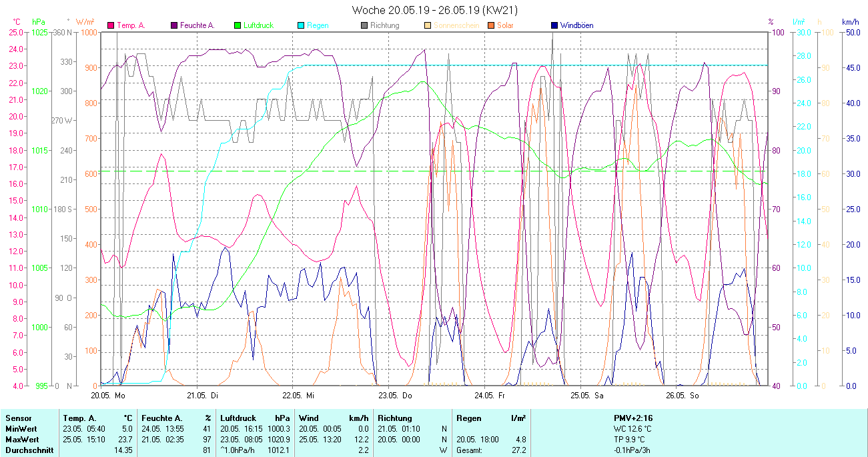
Task: Click the 'MaxWert' row label
Action: click(x=21, y=440)
